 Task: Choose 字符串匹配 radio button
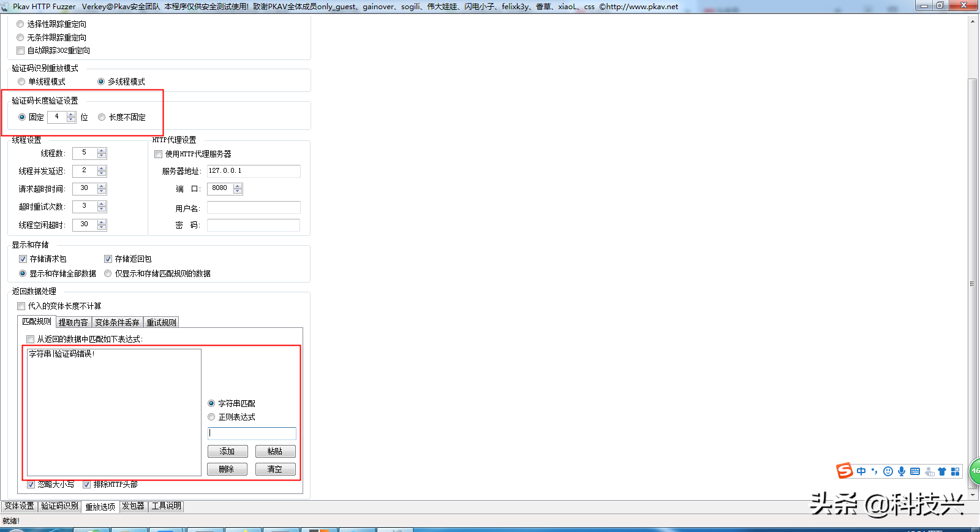point(211,403)
